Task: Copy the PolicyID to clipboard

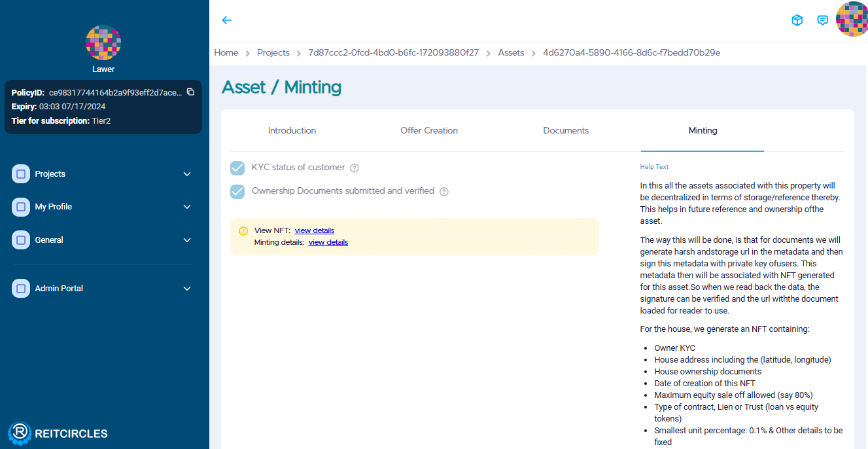Action: click(190, 92)
